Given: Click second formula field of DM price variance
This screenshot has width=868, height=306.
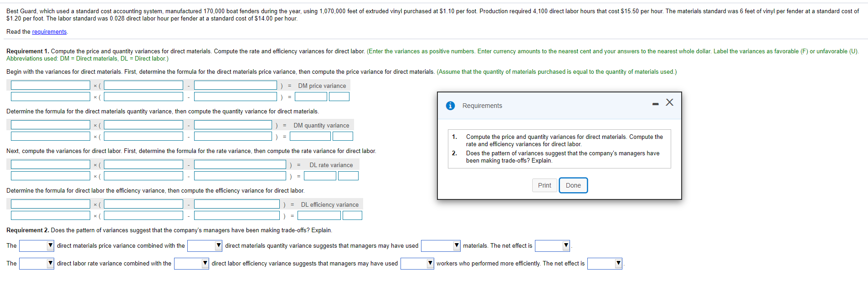Looking at the screenshot, I should [x=144, y=85].
